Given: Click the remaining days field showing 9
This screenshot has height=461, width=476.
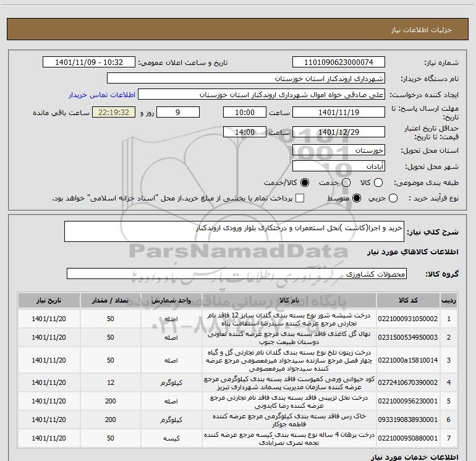Looking at the screenshot, I should tap(178, 112).
